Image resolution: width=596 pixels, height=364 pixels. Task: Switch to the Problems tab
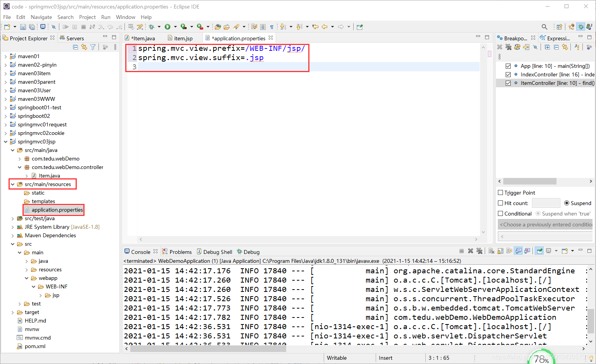click(x=177, y=252)
